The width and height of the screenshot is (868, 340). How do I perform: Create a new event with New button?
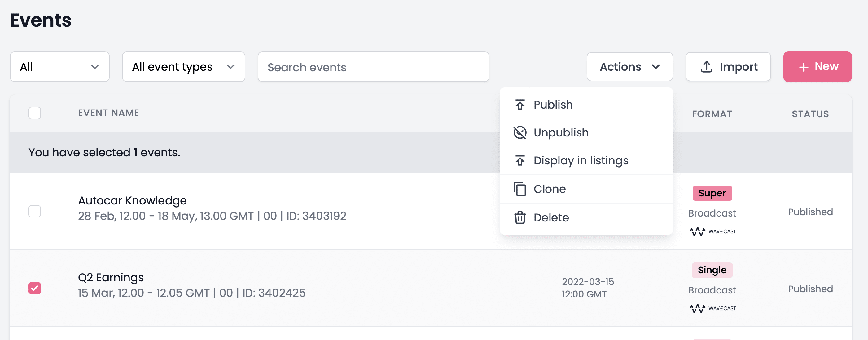pyautogui.click(x=817, y=67)
